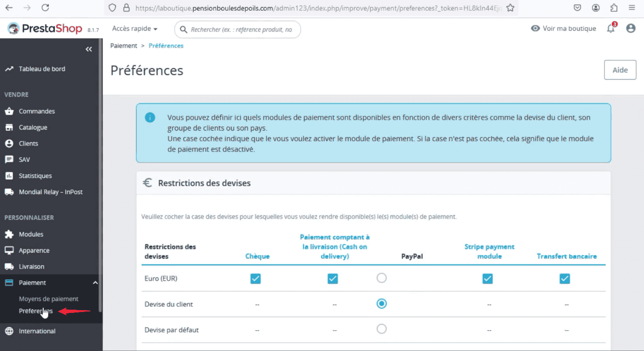Click the Aide help button
This screenshot has width=644, height=351.
tap(620, 70)
